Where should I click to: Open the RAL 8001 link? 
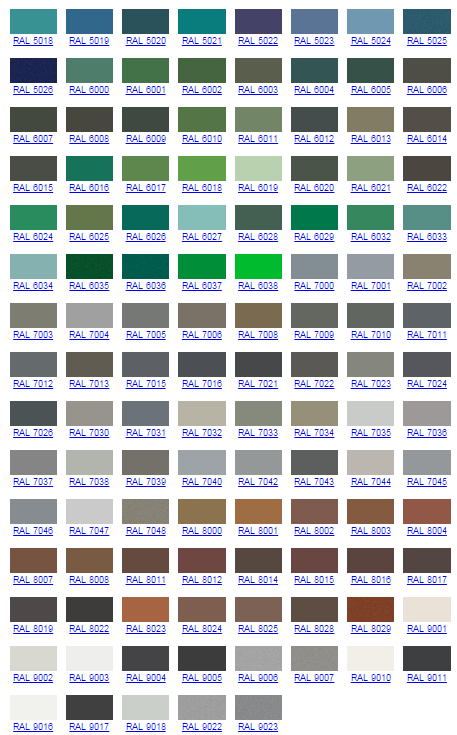(258, 531)
